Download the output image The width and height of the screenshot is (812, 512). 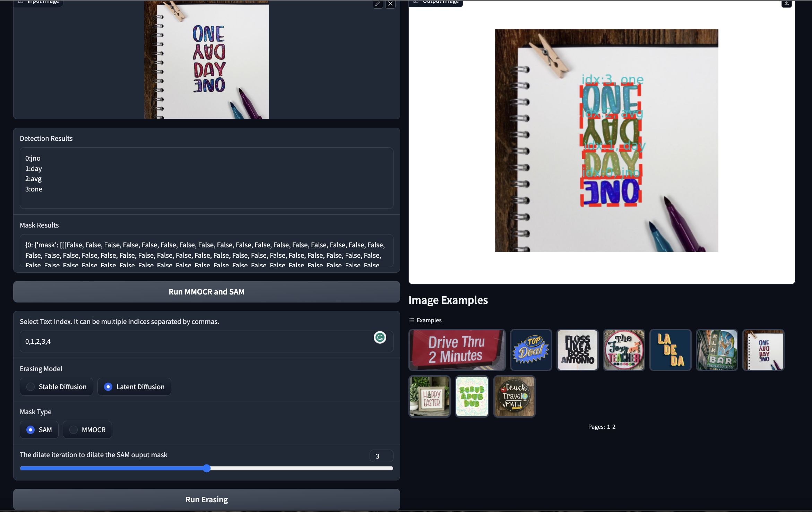[786, 3]
